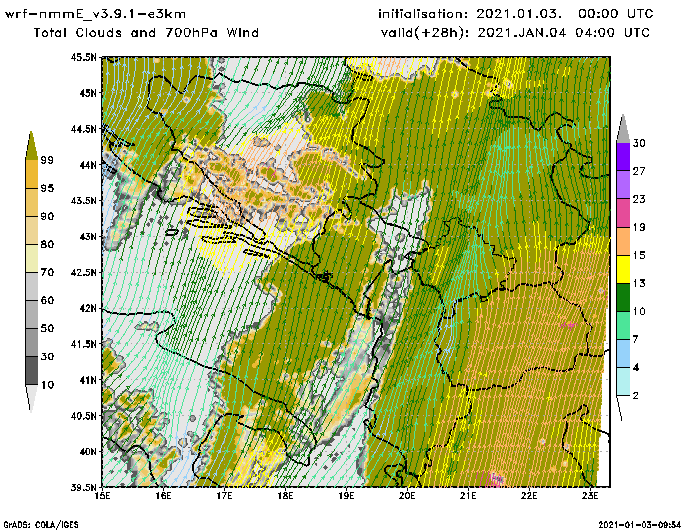Click the GrADS: COLA/IGES credit text

[41, 525]
